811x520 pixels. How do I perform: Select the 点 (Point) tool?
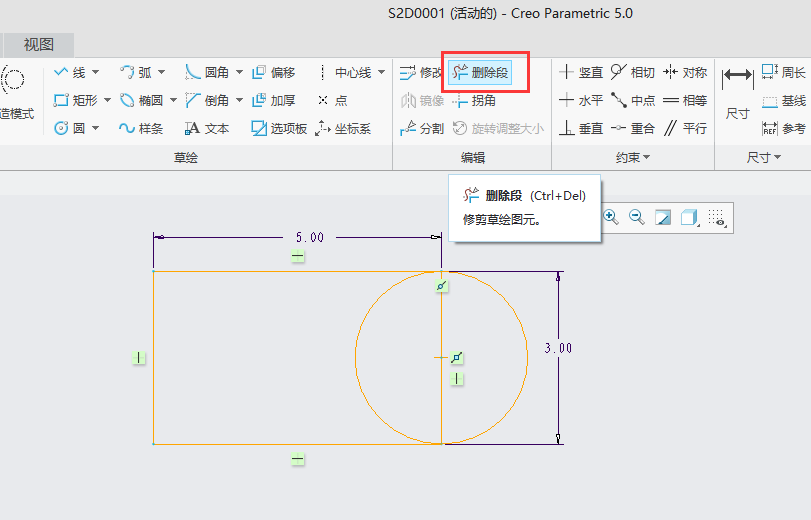[332, 100]
